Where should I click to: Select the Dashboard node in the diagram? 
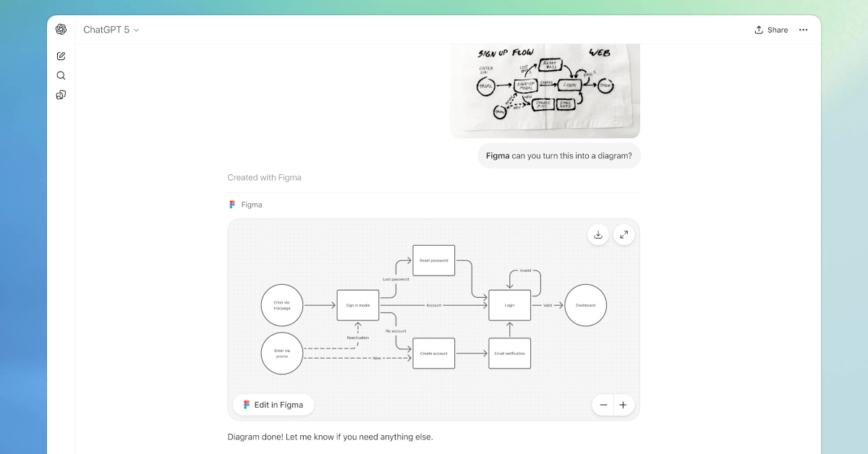(585, 305)
